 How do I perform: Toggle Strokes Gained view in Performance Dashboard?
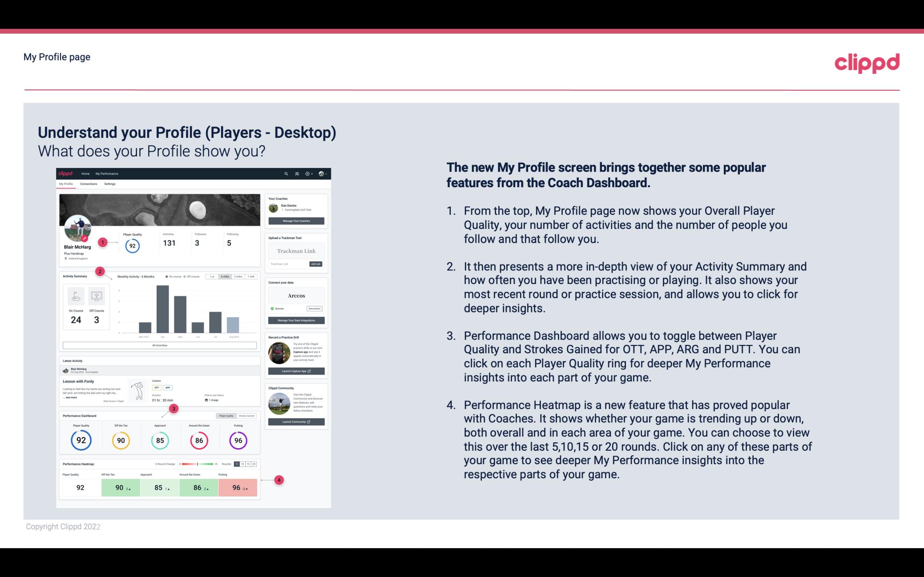pyautogui.click(x=247, y=416)
